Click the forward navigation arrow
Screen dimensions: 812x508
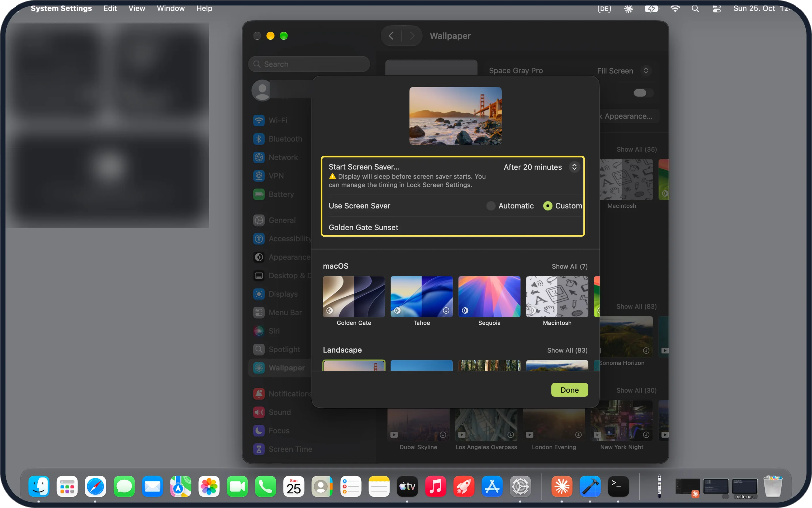[x=412, y=36]
